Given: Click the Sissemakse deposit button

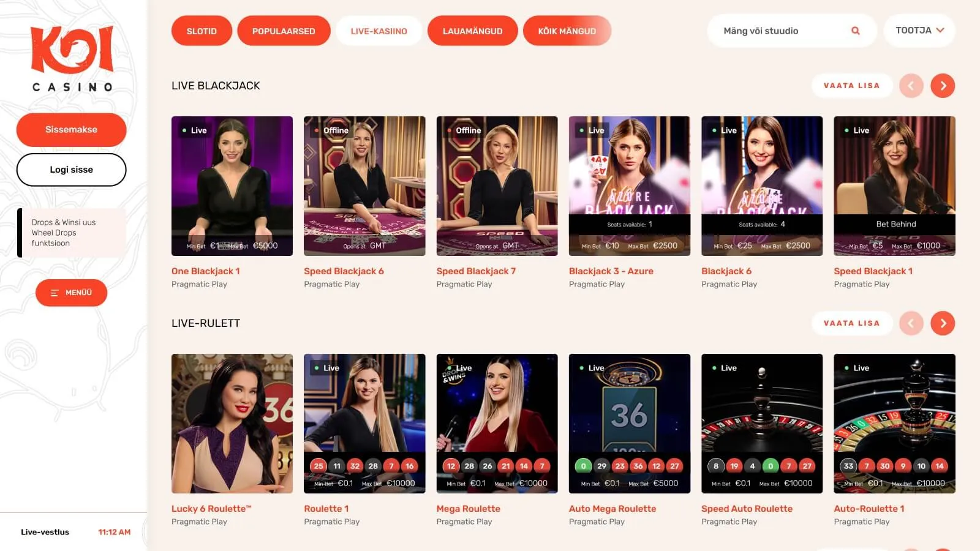Looking at the screenshot, I should [71, 130].
